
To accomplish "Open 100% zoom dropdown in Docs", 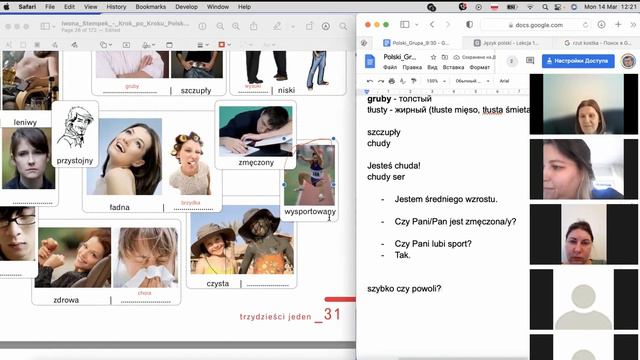I will coord(436,81).
